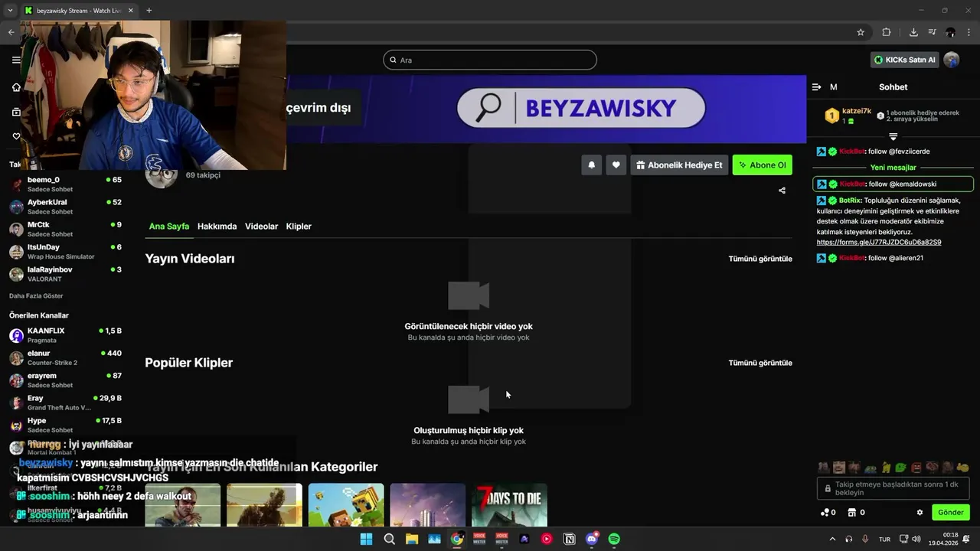980x551 pixels.
Task: Open the 7 Days to Die category thumbnail
Action: [509, 505]
